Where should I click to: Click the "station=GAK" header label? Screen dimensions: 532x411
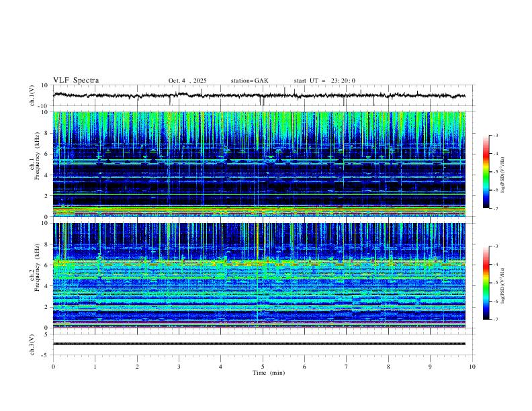(x=250, y=81)
